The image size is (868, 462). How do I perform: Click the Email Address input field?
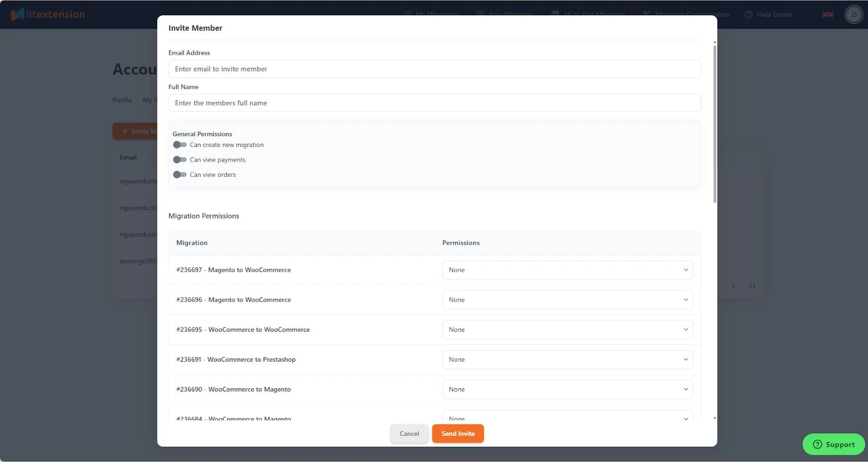coord(434,69)
